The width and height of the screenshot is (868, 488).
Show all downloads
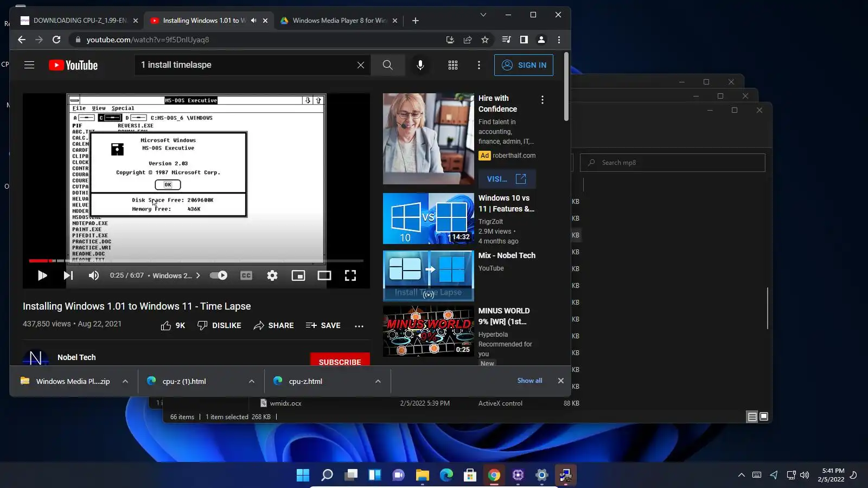pyautogui.click(x=529, y=381)
